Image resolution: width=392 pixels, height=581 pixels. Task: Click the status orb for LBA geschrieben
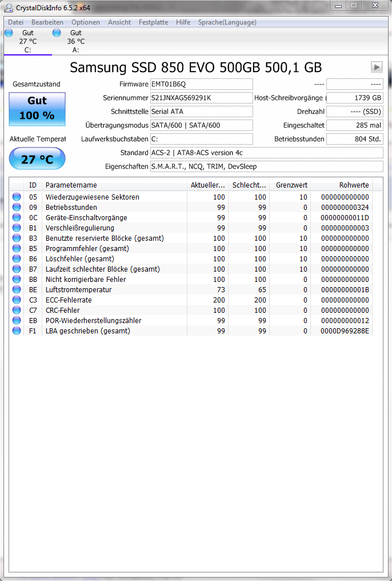pyautogui.click(x=17, y=331)
